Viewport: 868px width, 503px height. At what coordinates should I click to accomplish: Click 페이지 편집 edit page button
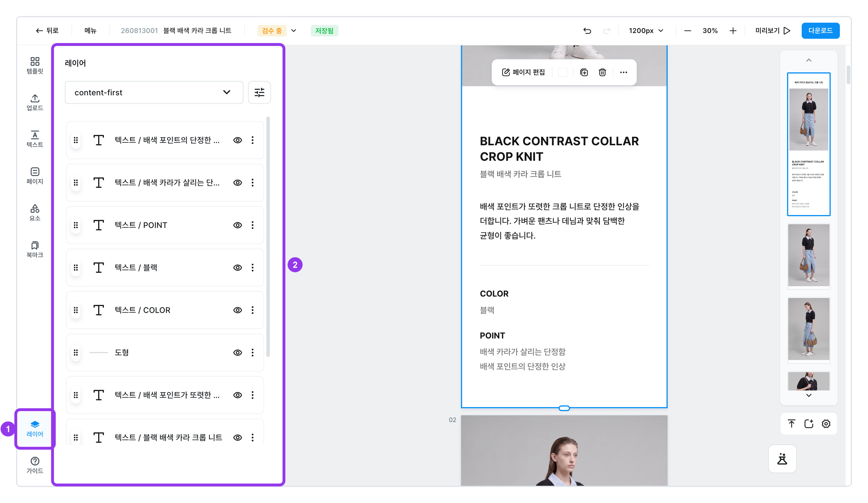click(524, 72)
